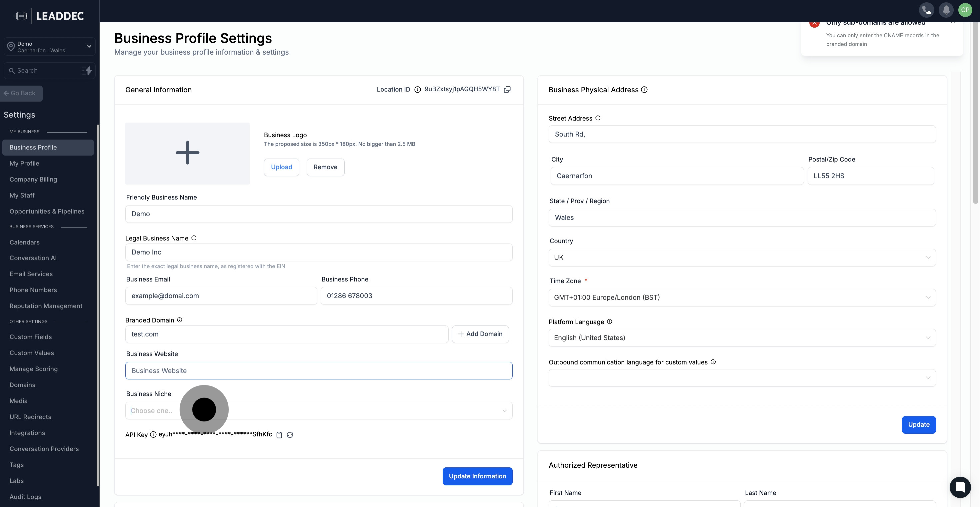Image resolution: width=980 pixels, height=507 pixels.
Task: Open Company Billing settings
Action: pos(33,180)
